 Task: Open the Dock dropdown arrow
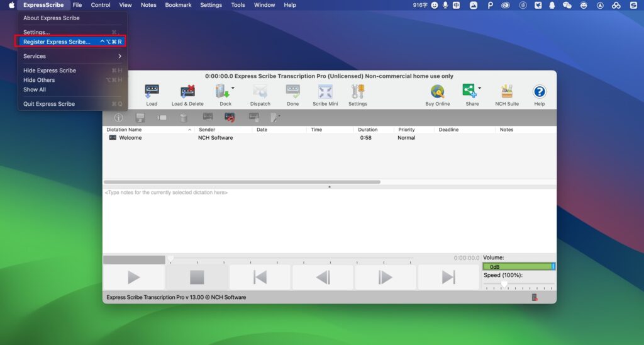coord(233,88)
